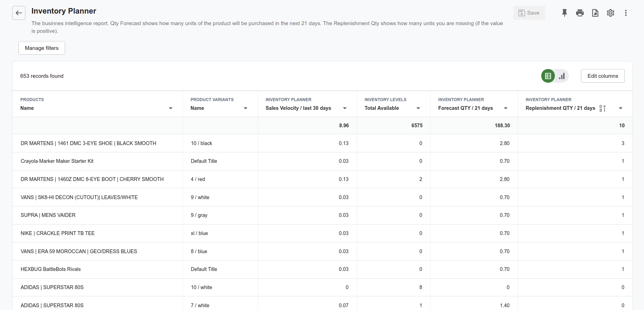Open Manage filters
644x310 pixels.
42,48
